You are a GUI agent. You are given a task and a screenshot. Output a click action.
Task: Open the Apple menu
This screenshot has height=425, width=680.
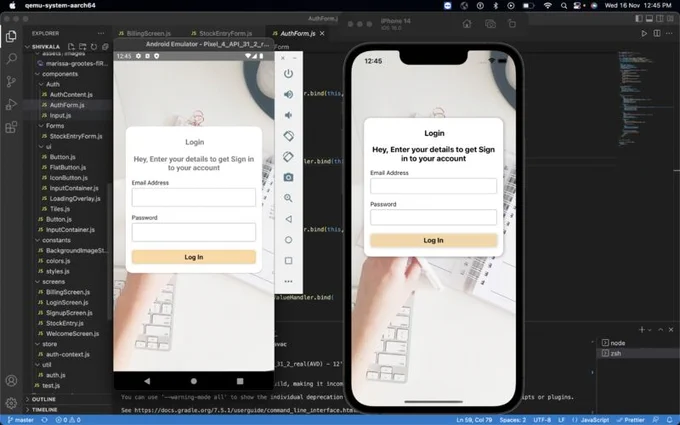13,5
